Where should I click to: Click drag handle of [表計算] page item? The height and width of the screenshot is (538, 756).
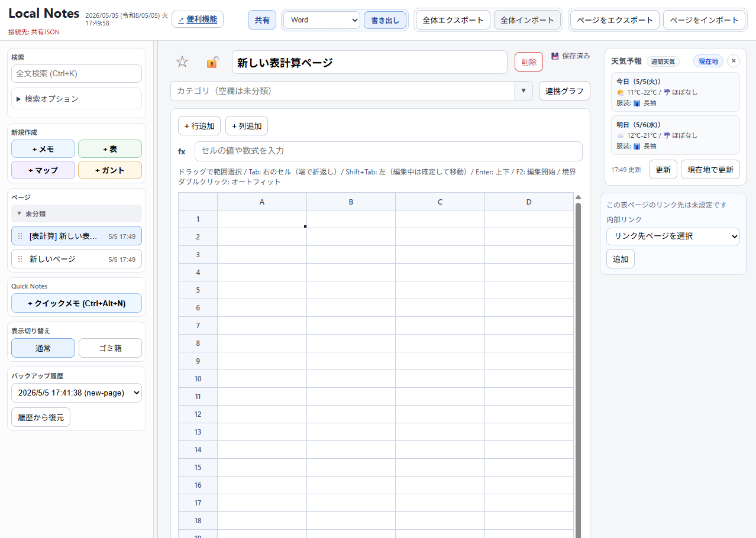20,236
